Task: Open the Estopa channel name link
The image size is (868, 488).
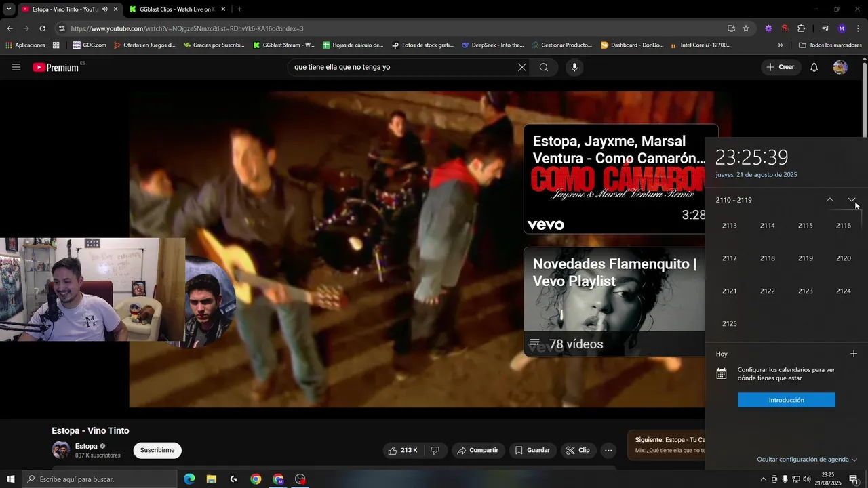Action: pyautogui.click(x=86, y=446)
